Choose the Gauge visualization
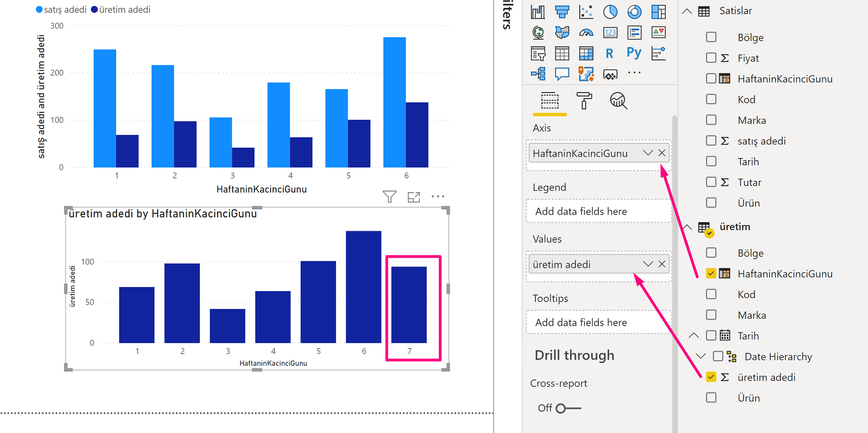868x433 pixels. coord(586,33)
